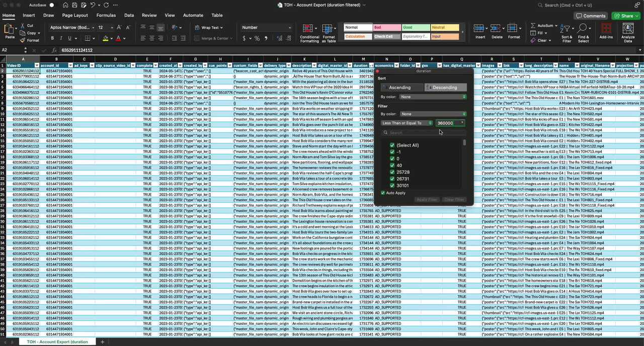Apply the currency dollar format
This screenshot has height=346, width=644.
(244, 38)
